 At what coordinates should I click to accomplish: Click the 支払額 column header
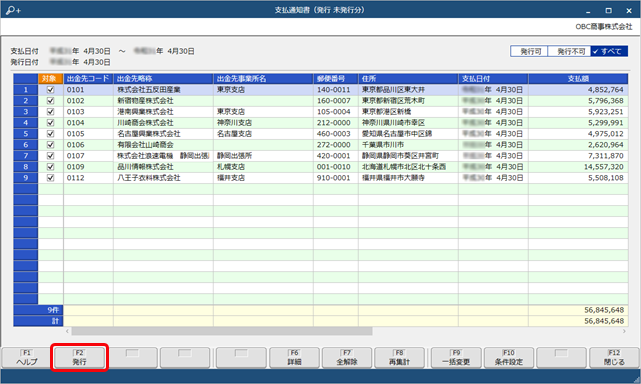578,79
